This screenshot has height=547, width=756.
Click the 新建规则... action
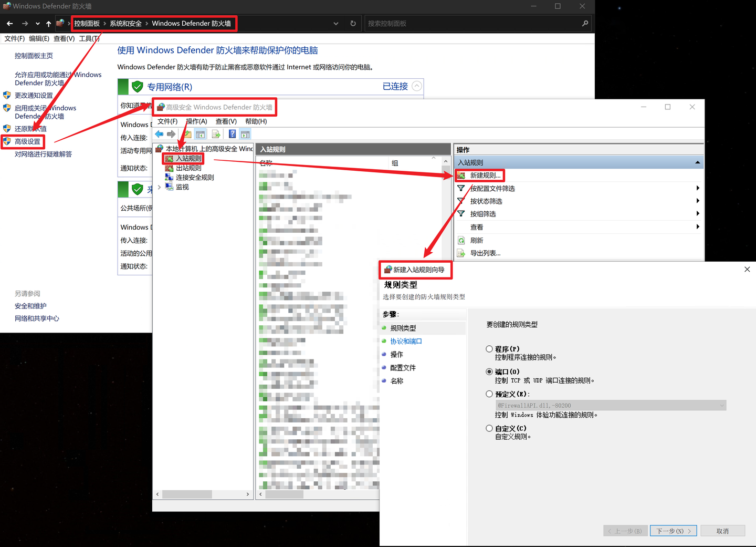(x=485, y=176)
